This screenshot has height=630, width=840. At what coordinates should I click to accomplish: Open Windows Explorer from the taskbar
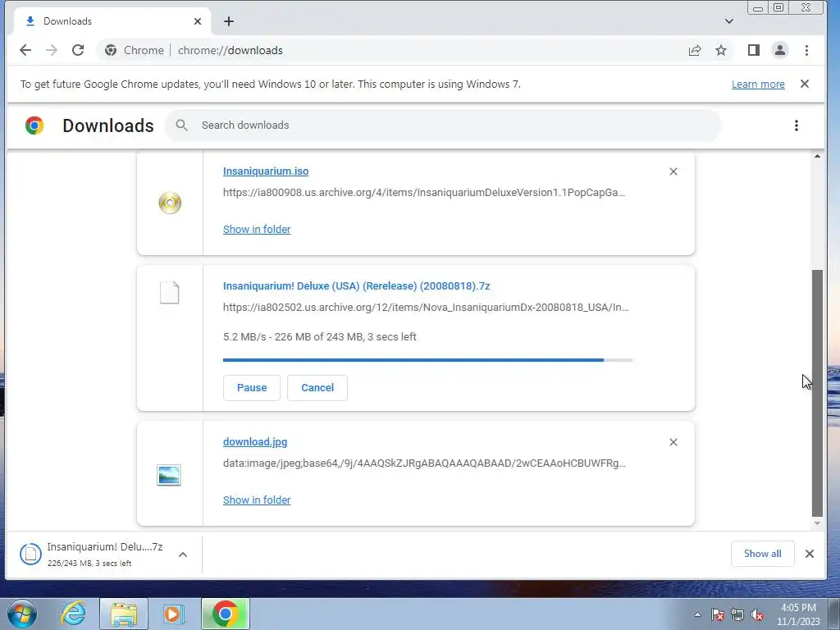coord(124,614)
